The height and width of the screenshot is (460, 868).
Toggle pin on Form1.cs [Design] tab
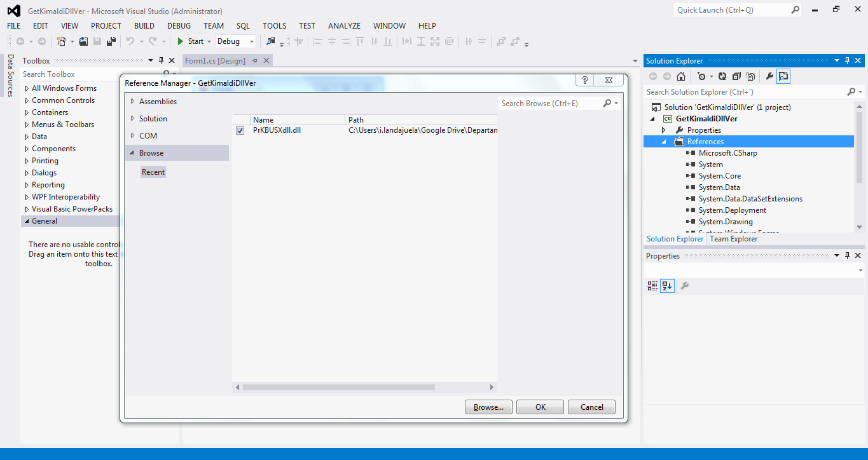point(254,60)
